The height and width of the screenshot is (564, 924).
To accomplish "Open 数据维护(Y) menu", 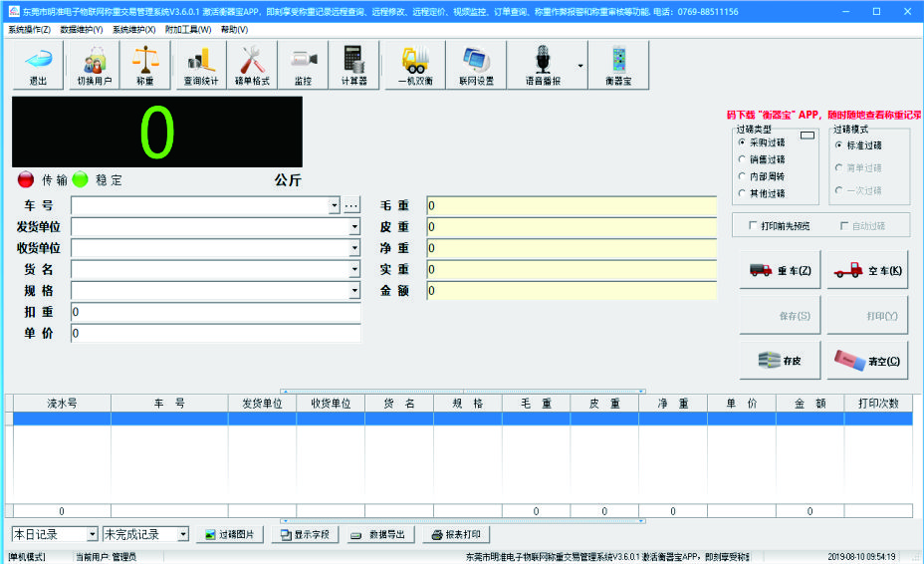I will pos(82,30).
